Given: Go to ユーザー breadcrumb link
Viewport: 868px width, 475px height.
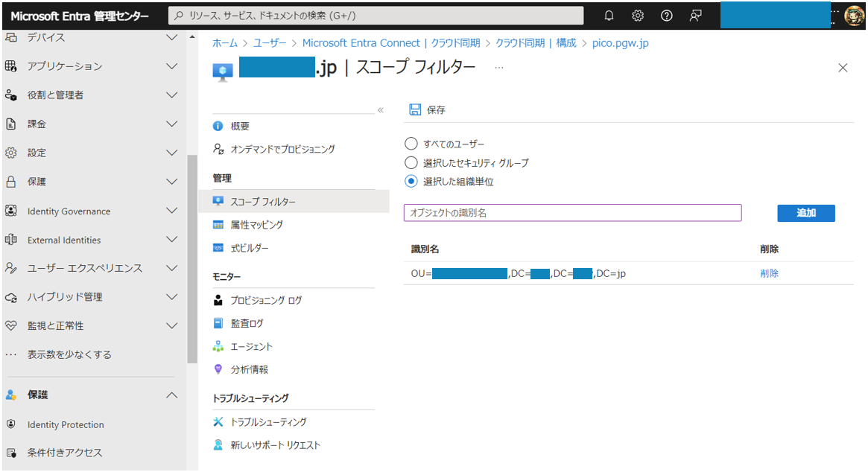Looking at the screenshot, I should click(x=270, y=43).
